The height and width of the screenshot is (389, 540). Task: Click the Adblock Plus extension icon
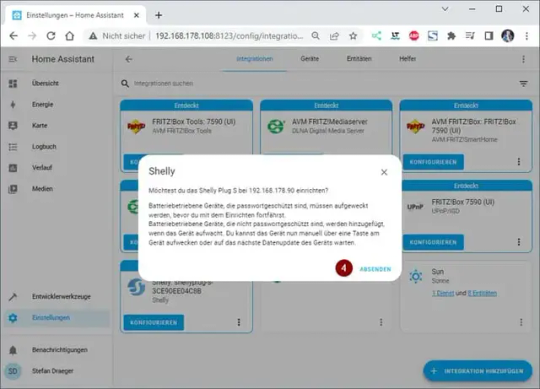tap(414, 36)
